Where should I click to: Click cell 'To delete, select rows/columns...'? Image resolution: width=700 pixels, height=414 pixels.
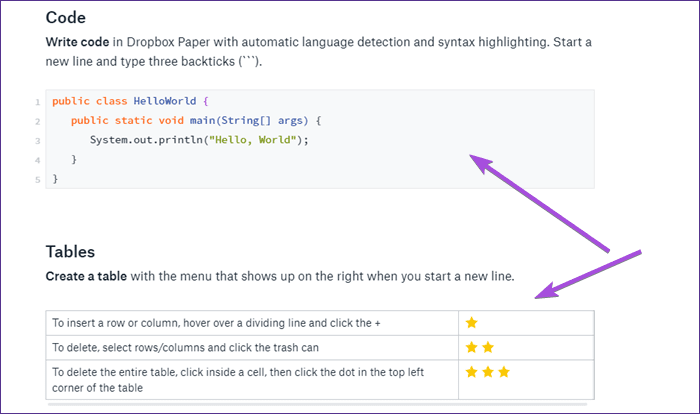tap(252, 347)
